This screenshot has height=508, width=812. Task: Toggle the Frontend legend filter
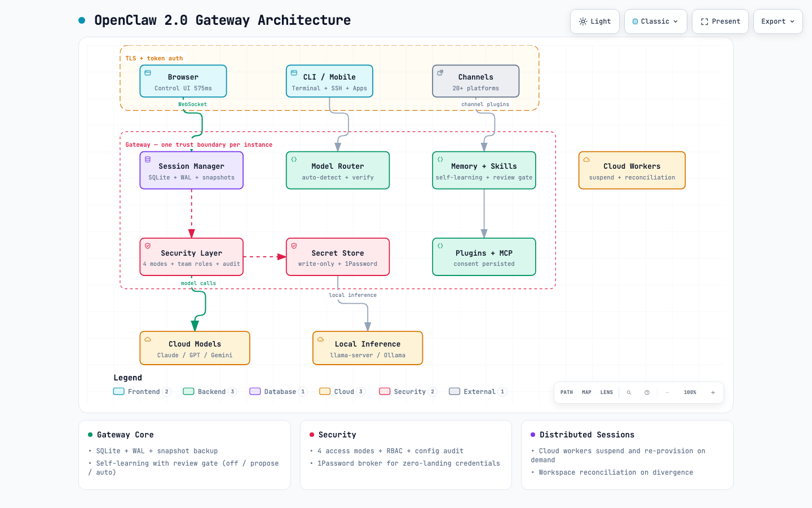pos(142,392)
